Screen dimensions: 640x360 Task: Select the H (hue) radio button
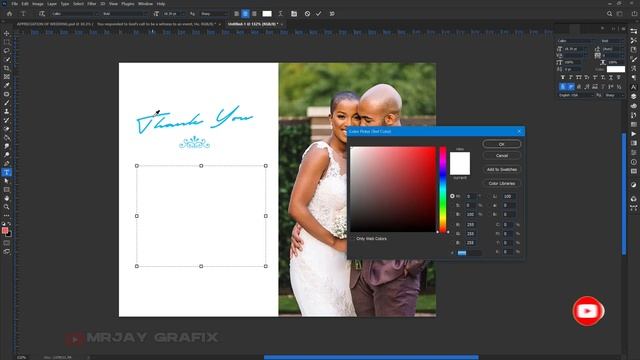[x=452, y=196]
